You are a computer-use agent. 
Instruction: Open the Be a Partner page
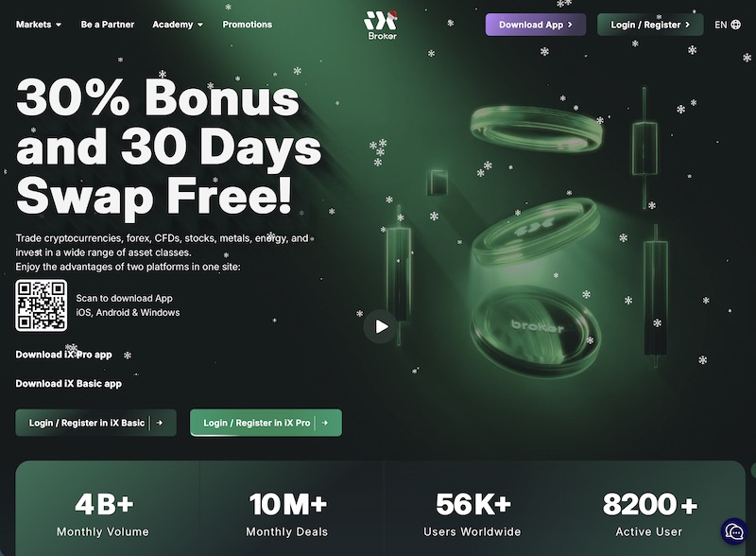point(108,25)
